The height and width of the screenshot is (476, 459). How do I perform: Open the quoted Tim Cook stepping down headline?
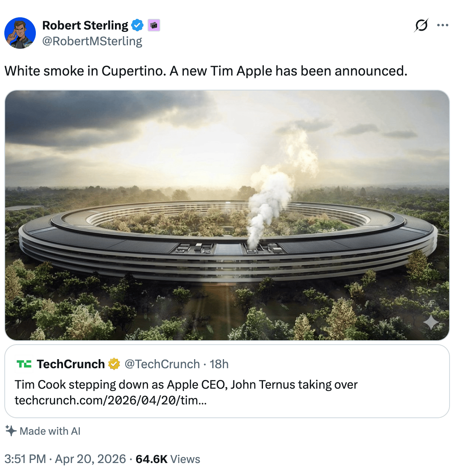[x=186, y=384]
